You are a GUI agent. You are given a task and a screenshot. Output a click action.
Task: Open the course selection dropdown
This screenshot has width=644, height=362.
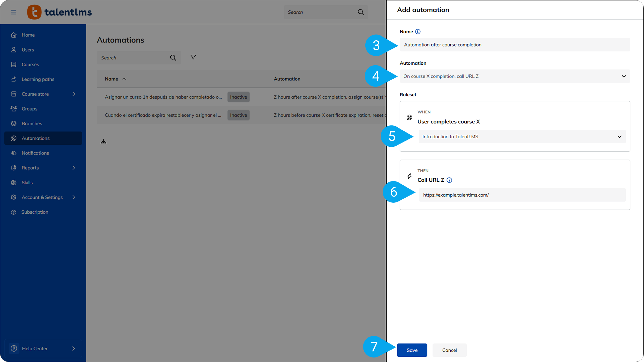coord(522,137)
